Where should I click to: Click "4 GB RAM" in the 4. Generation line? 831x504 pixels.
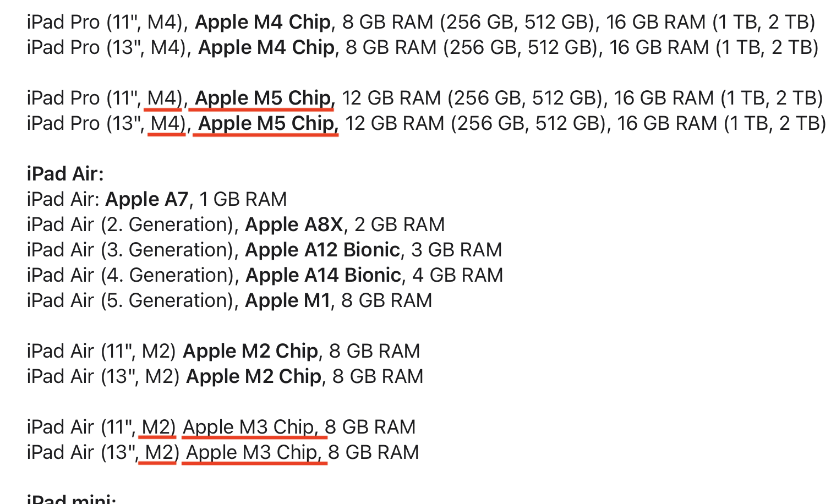pos(457,275)
